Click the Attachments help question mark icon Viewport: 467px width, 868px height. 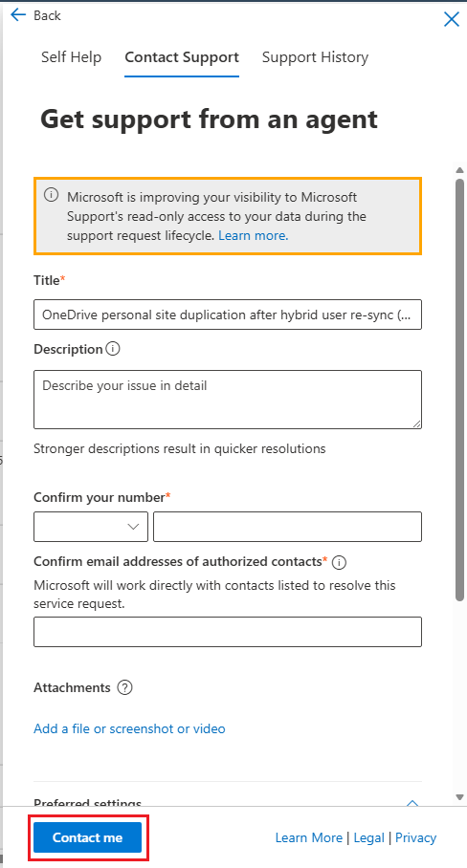coord(125,688)
